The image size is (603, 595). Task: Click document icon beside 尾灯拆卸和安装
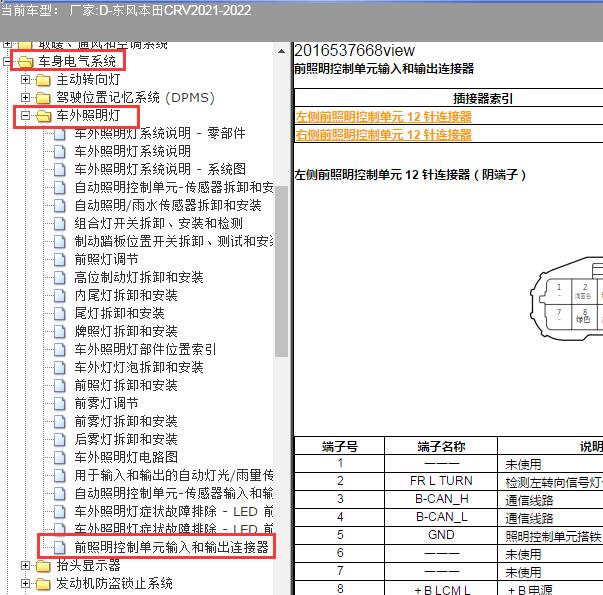pyautogui.click(x=60, y=314)
